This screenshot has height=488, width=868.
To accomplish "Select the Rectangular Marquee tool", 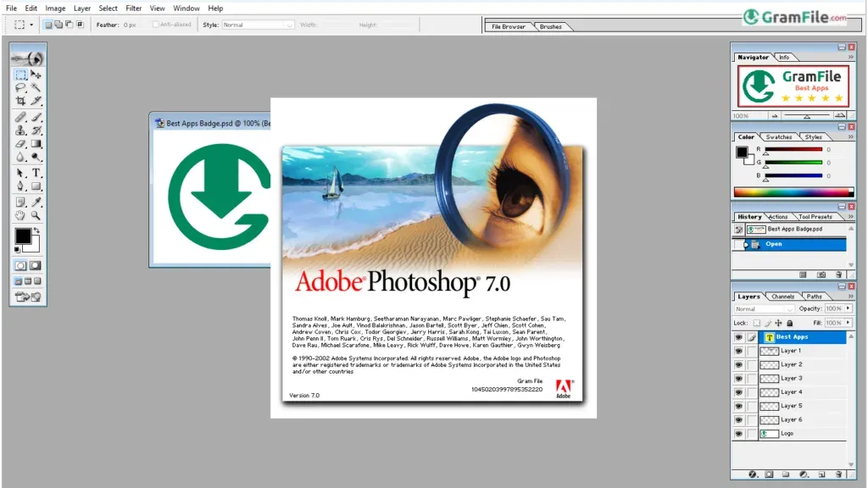I will (x=20, y=75).
